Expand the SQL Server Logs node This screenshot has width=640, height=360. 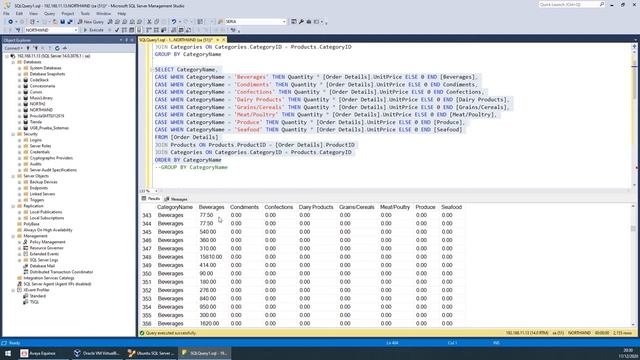click(20, 260)
